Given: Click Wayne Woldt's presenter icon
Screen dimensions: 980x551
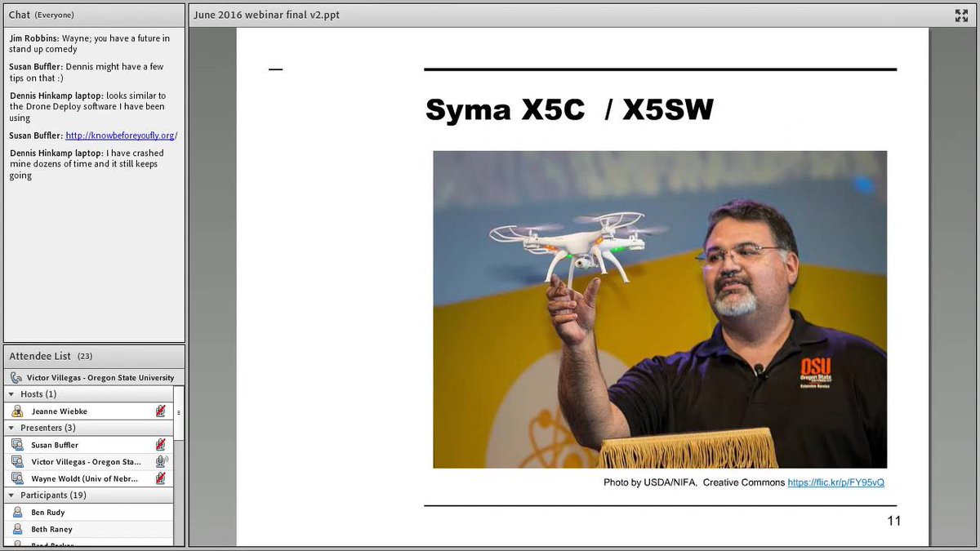Looking at the screenshot, I should point(17,478).
